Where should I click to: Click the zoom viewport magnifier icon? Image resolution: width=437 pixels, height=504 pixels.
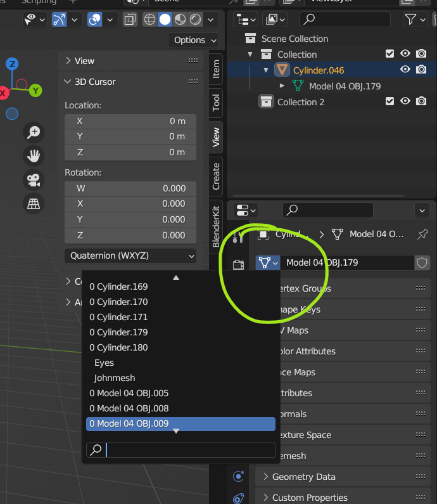[x=34, y=132]
